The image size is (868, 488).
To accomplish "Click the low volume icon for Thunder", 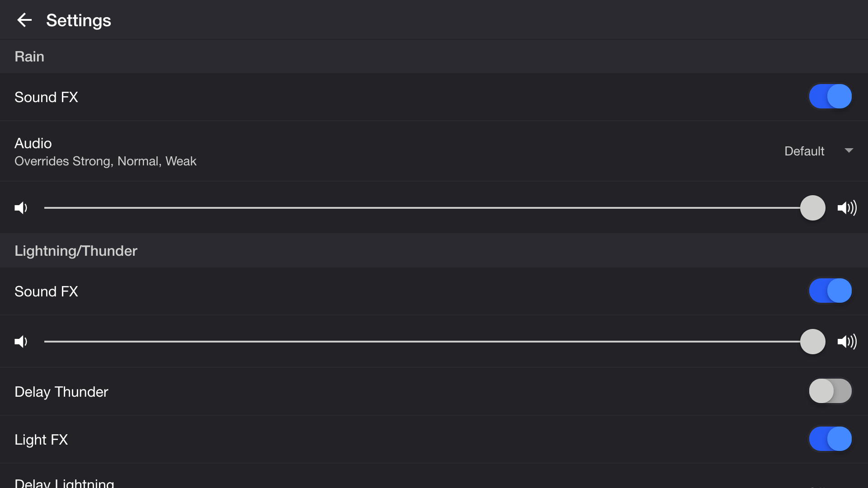I will [21, 342].
